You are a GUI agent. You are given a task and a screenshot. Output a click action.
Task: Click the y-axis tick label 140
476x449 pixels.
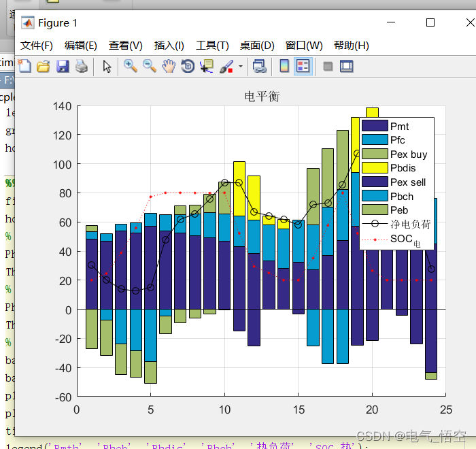pyautogui.click(x=63, y=106)
